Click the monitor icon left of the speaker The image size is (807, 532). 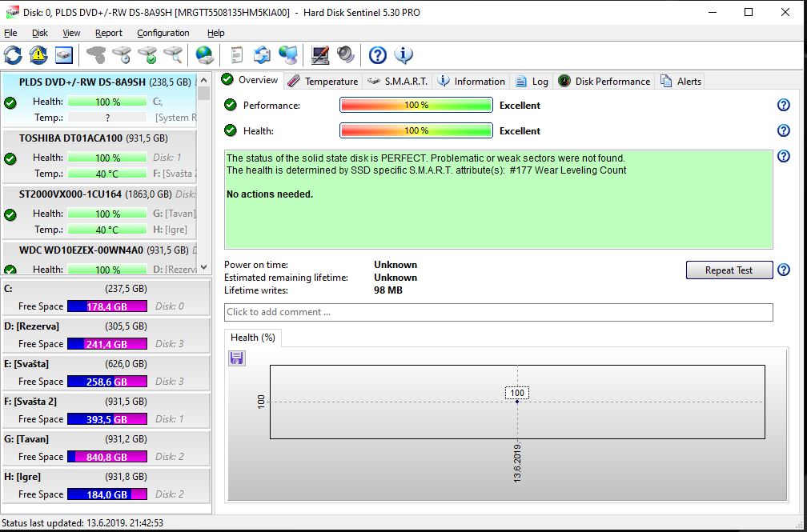click(320, 55)
